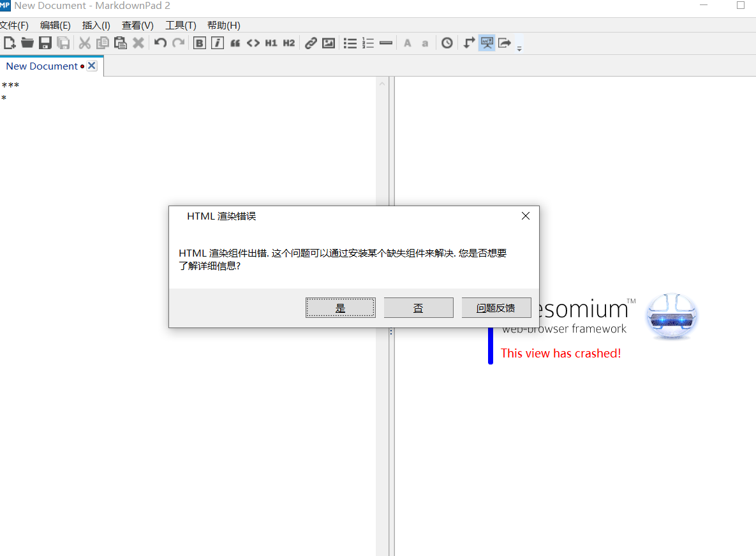
Task: Toggle bold formatting
Action: coord(199,43)
